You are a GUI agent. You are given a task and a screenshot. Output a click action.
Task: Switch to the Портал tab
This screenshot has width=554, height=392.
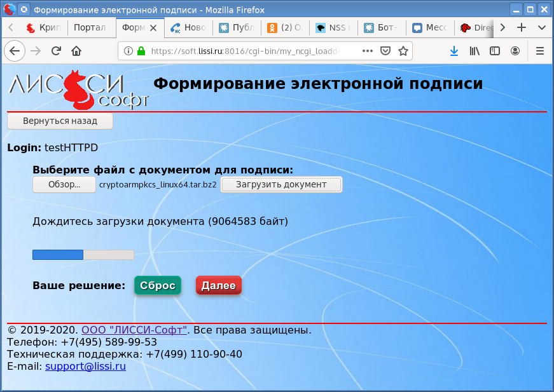pos(90,28)
